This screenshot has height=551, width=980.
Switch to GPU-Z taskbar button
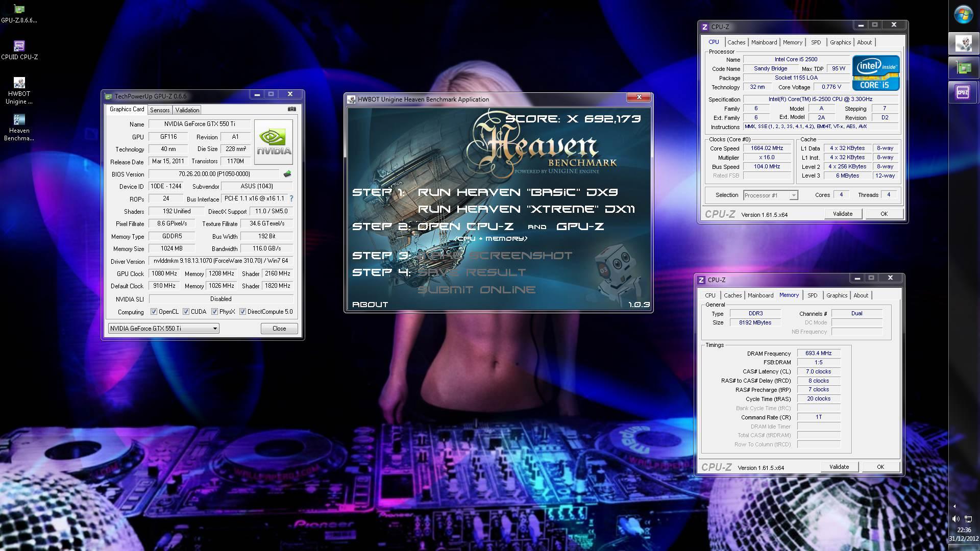[964, 68]
